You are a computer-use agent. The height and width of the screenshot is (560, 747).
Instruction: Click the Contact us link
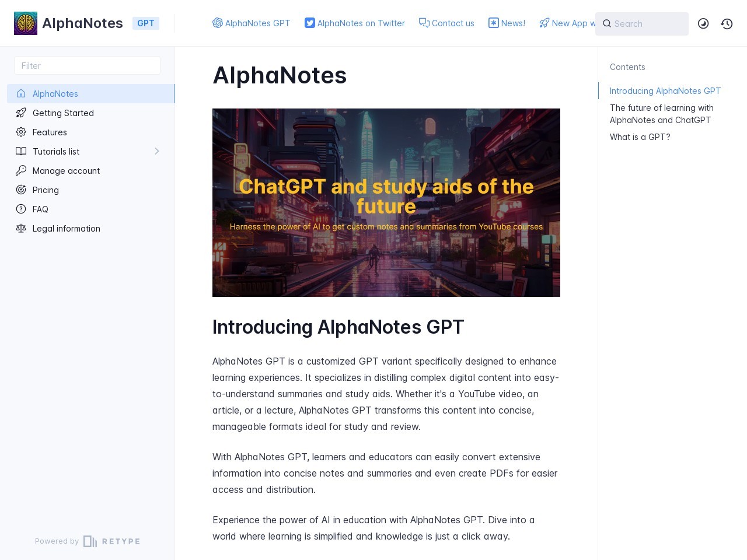pyautogui.click(x=446, y=23)
